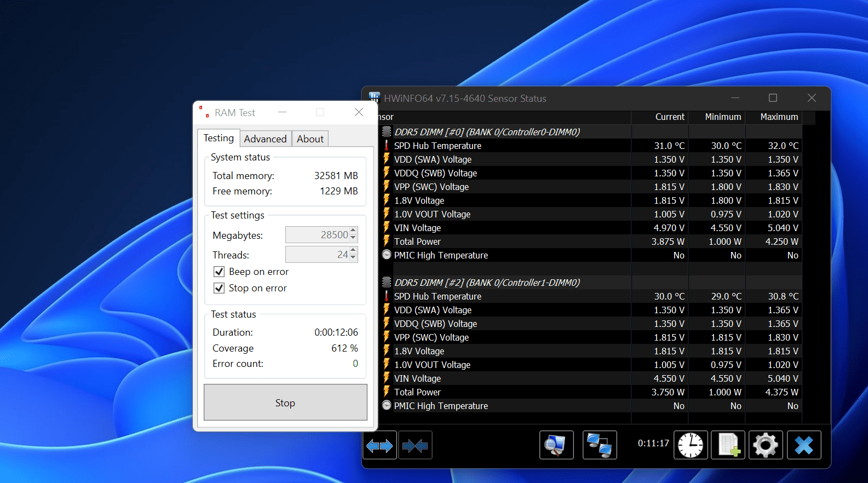Viewport: 868px width, 483px height.
Task: Click the Coverage 612 % value
Action: [x=344, y=348]
